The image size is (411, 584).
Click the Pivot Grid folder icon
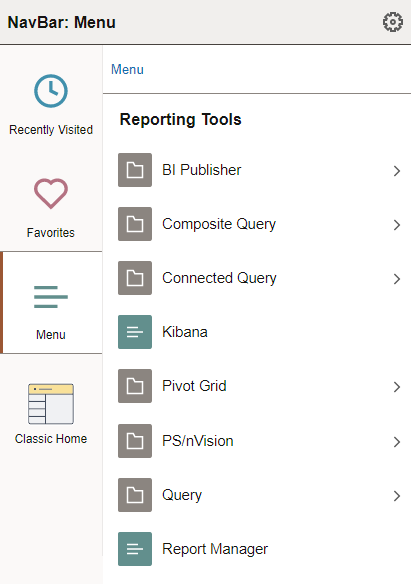(x=135, y=386)
